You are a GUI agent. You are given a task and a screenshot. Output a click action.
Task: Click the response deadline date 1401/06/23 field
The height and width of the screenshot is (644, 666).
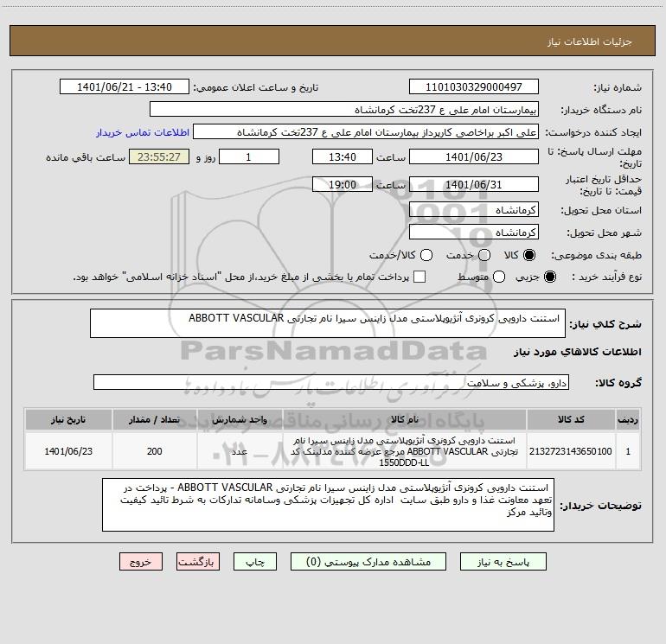(474, 156)
